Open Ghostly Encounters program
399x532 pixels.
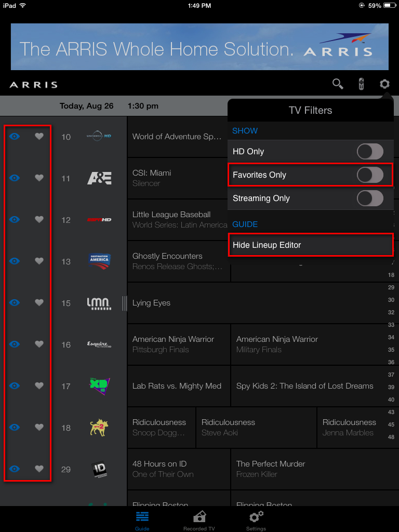point(179,261)
